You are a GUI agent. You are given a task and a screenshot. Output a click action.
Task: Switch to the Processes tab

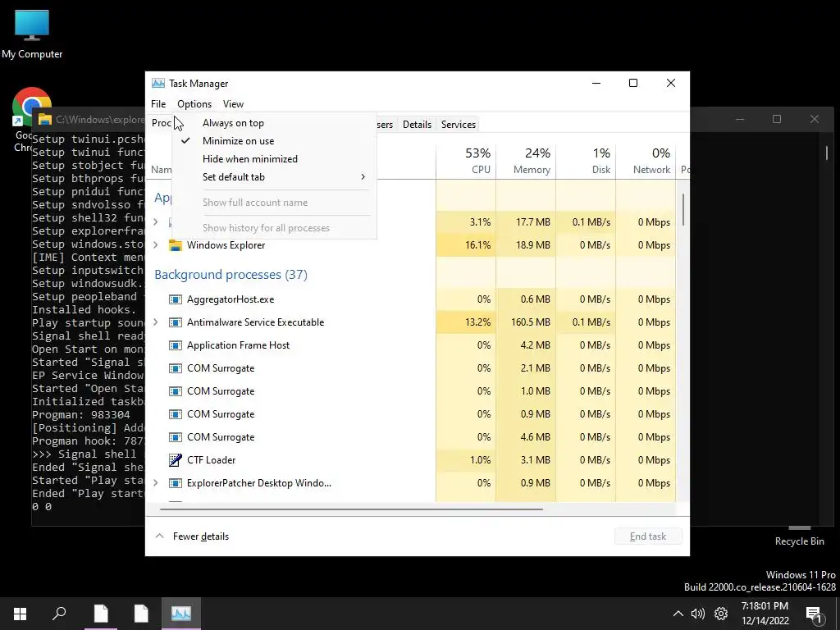pos(161,123)
